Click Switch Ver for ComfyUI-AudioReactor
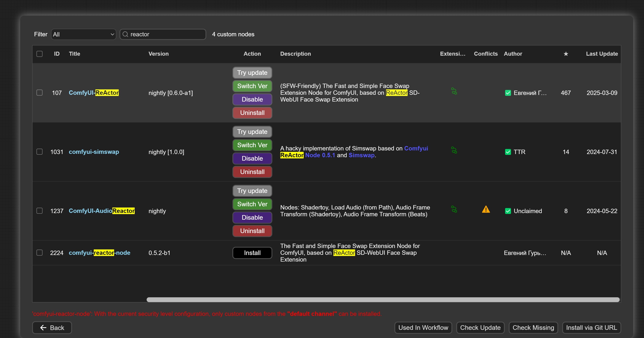This screenshot has width=644, height=338. (x=252, y=204)
